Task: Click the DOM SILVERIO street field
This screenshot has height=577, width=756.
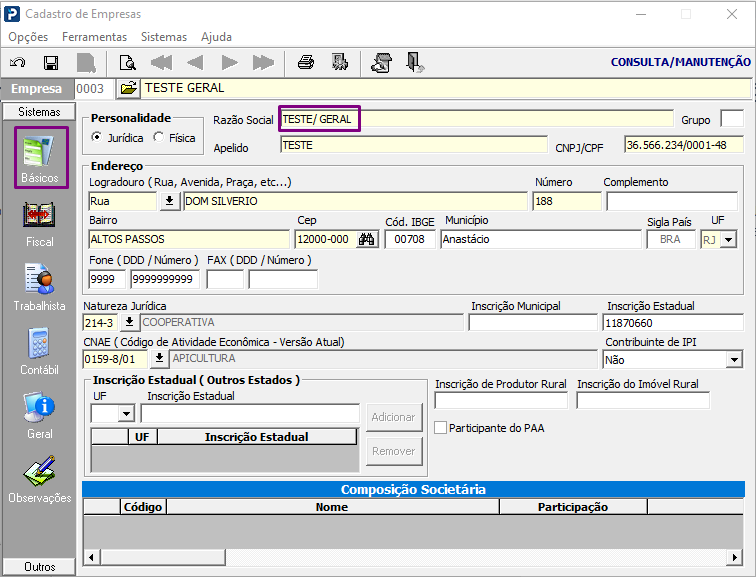Action: tap(355, 201)
